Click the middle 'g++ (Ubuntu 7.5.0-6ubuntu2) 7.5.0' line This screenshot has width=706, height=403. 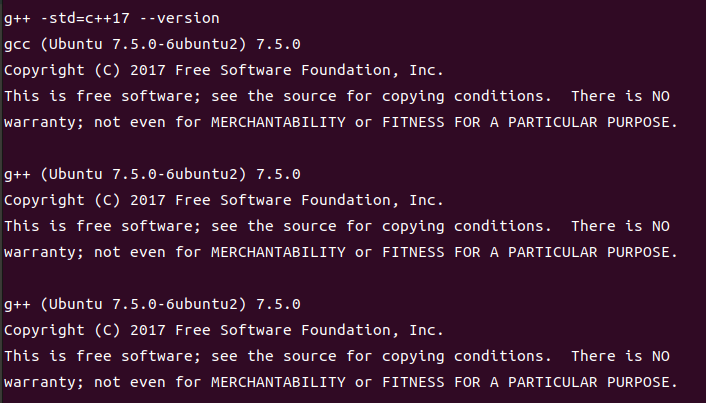click(x=152, y=175)
